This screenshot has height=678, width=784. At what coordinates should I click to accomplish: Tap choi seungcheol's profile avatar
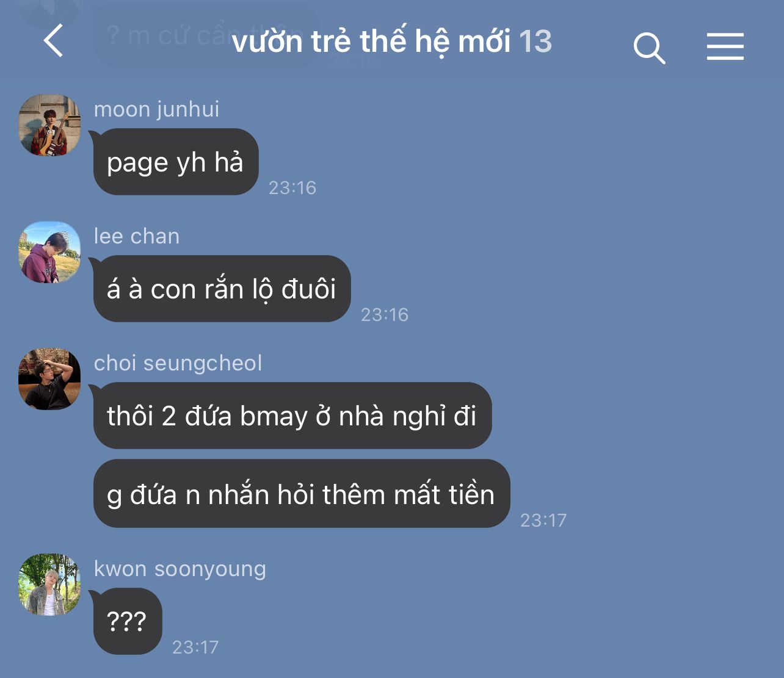(49, 378)
